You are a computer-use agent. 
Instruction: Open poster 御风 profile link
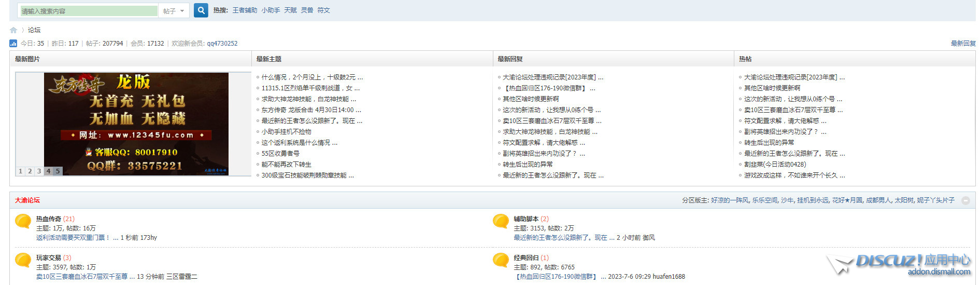point(649,238)
